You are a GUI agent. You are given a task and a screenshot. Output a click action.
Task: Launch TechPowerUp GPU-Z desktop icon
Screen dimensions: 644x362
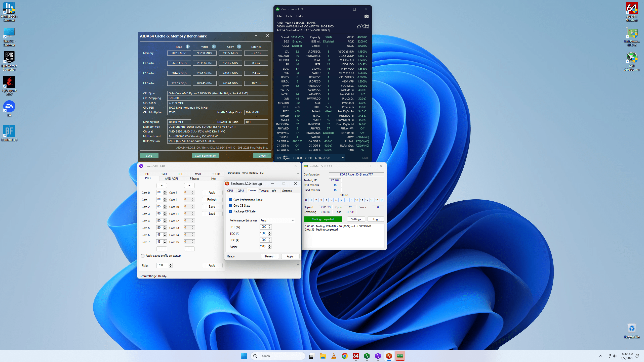point(632,37)
